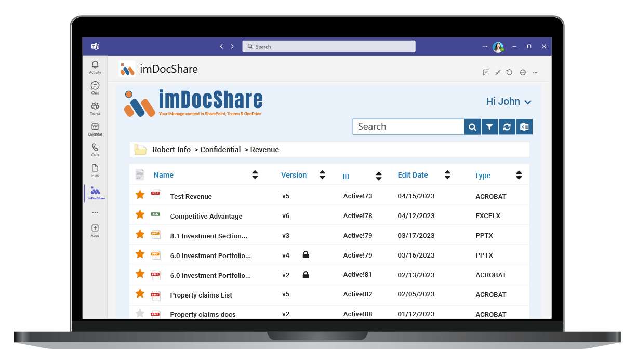Expand the Hi John user menu
The image size is (624, 364).
509,102
